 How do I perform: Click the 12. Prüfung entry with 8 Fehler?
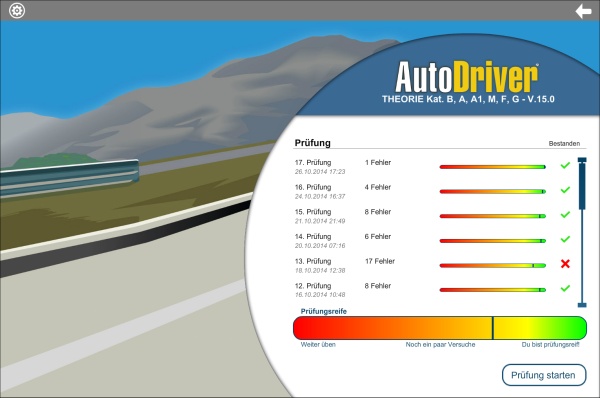433,290
